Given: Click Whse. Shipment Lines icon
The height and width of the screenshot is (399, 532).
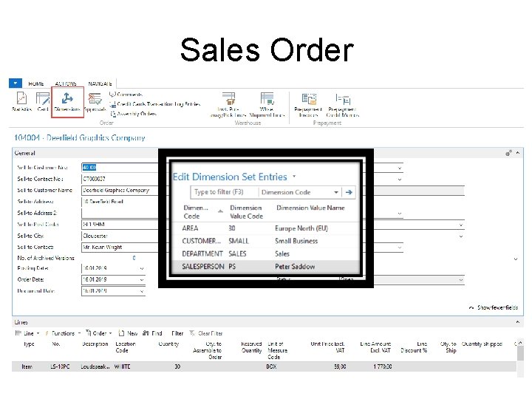Looking at the screenshot, I should pos(267,104).
